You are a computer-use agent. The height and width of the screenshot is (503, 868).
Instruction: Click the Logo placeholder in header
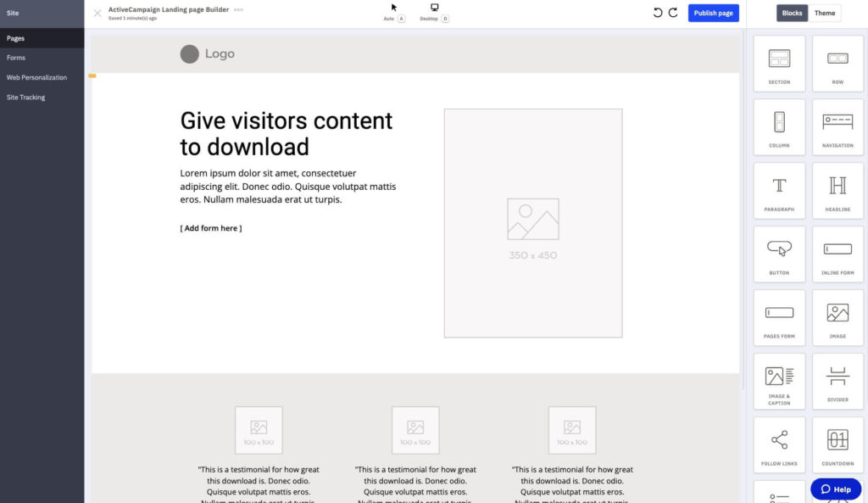coord(208,53)
